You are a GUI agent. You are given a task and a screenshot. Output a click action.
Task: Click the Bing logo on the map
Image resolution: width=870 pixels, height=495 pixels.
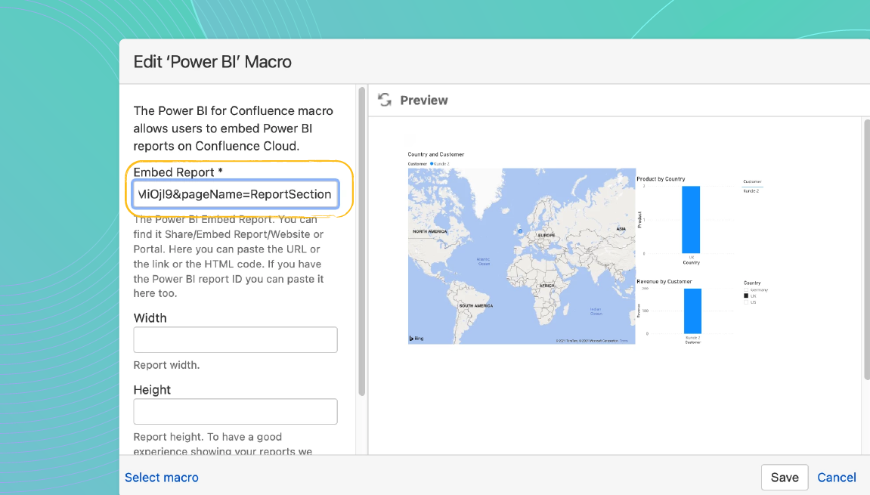pos(413,340)
